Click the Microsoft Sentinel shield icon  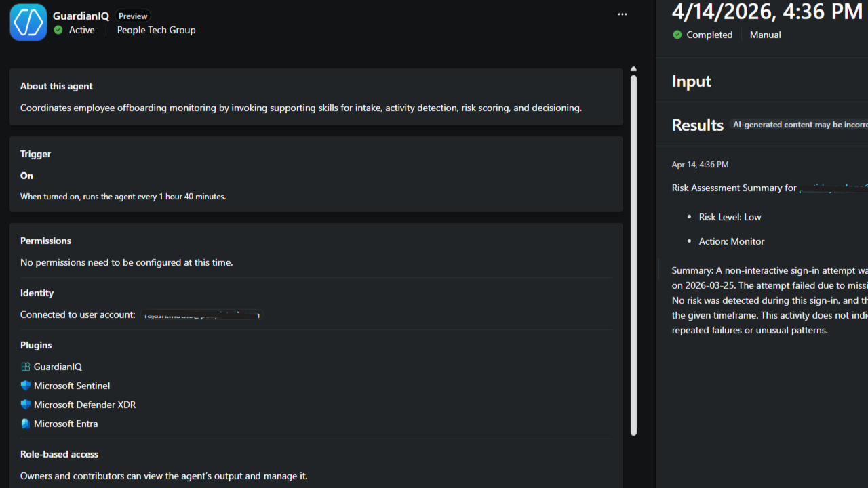(26, 386)
